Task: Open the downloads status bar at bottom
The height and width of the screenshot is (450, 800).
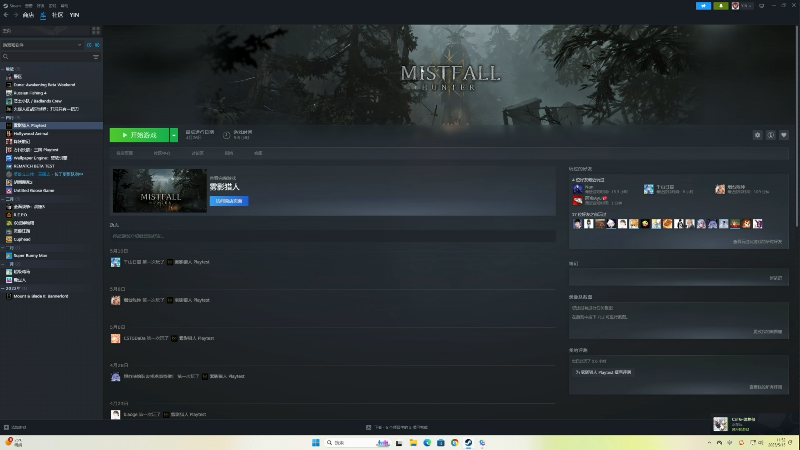Action: coord(397,428)
